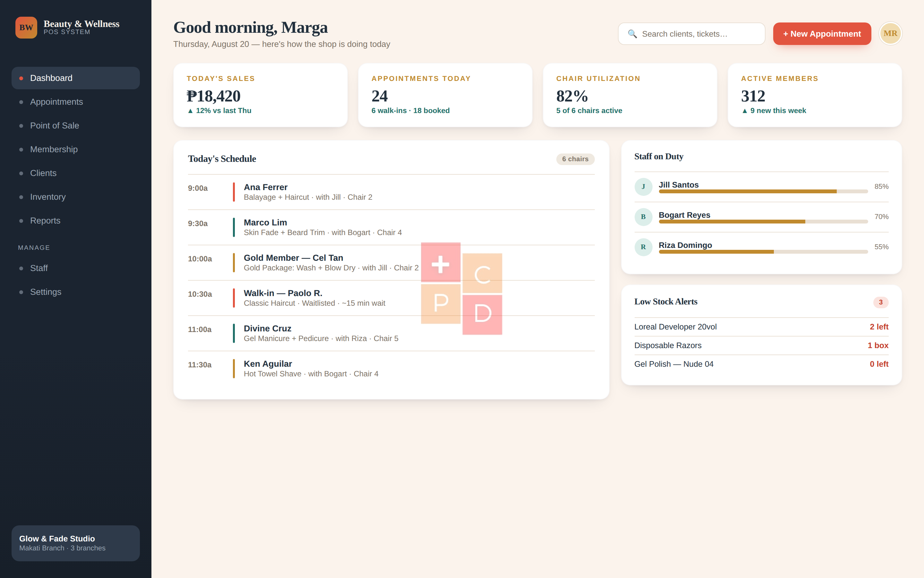Open the MR user avatar
This screenshot has height=578, width=924.
[x=890, y=34]
